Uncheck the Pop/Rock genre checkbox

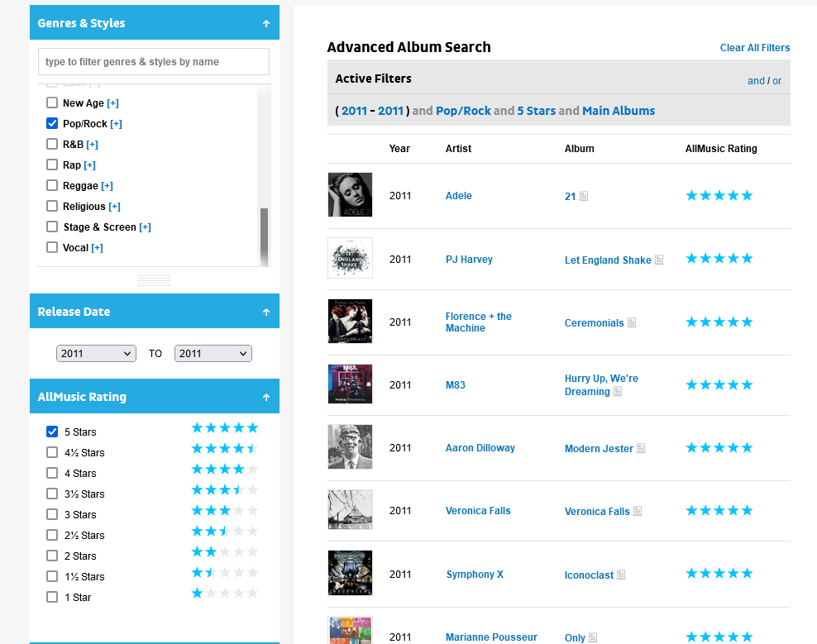point(52,124)
